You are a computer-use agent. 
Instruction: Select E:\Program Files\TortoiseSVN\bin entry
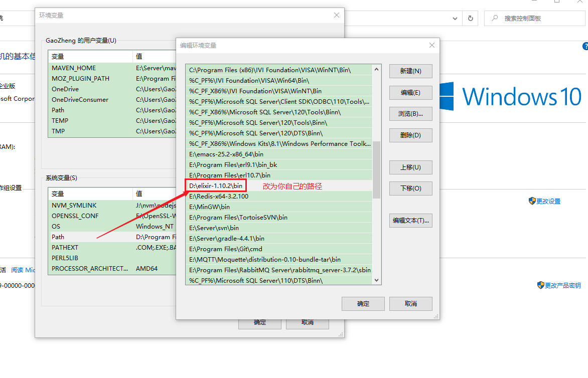click(x=279, y=217)
